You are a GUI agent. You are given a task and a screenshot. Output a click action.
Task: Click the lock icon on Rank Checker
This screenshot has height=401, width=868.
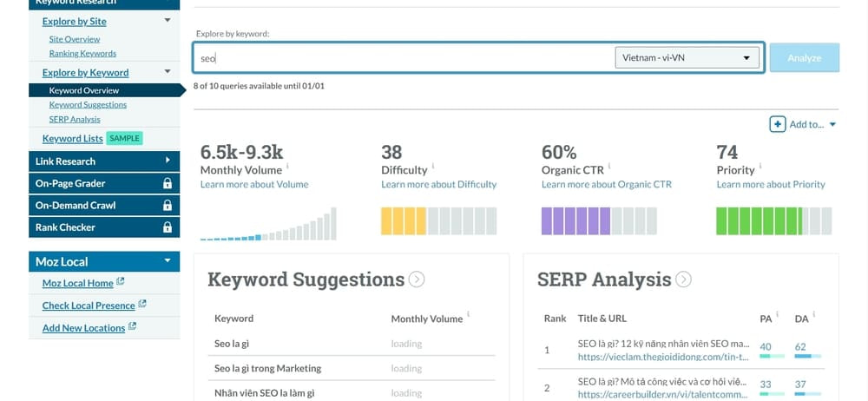(168, 227)
